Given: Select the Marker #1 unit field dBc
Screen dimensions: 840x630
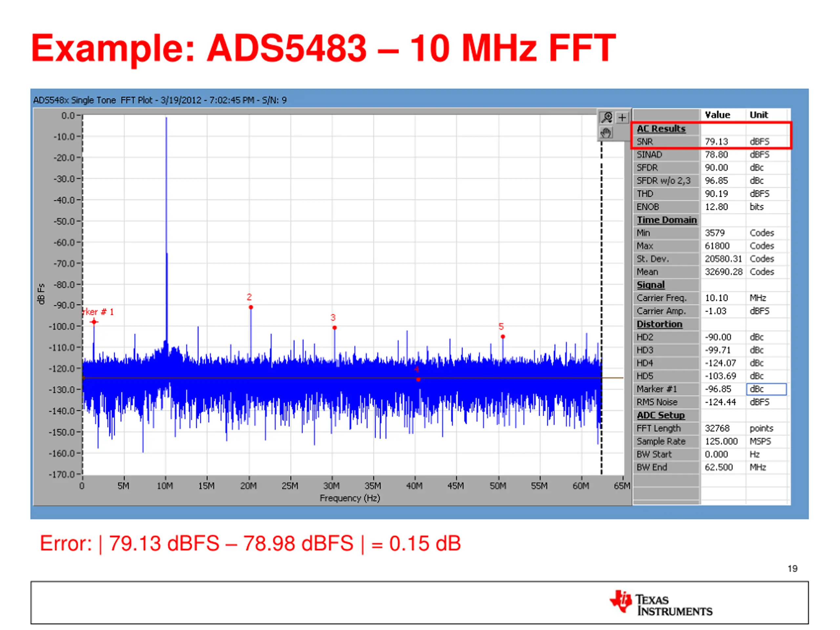Looking at the screenshot, I should [766, 389].
